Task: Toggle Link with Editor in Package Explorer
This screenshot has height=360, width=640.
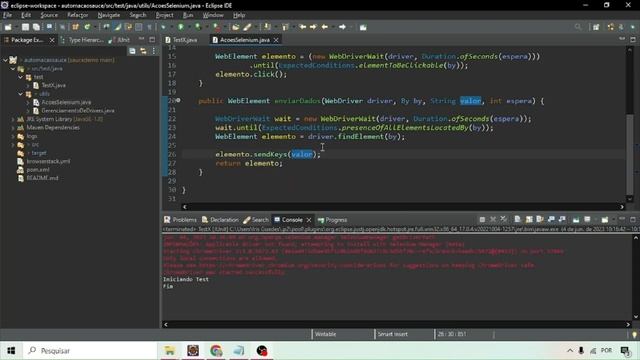Action: pos(143,51)
